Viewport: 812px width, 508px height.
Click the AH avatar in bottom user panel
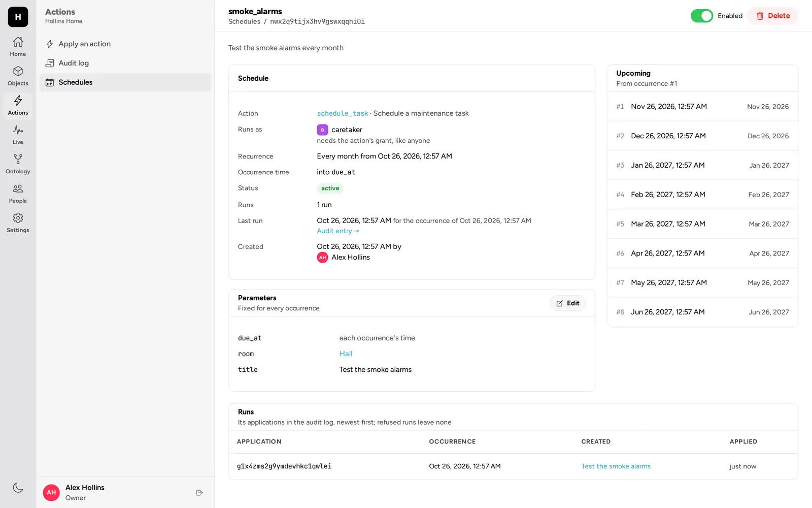pos(51,492)
